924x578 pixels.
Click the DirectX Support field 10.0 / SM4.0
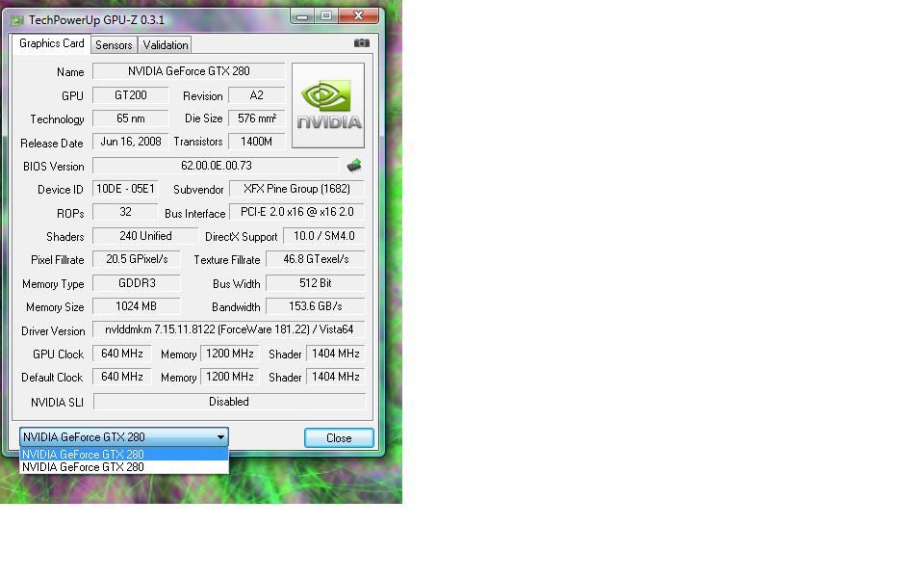(323, 236)
